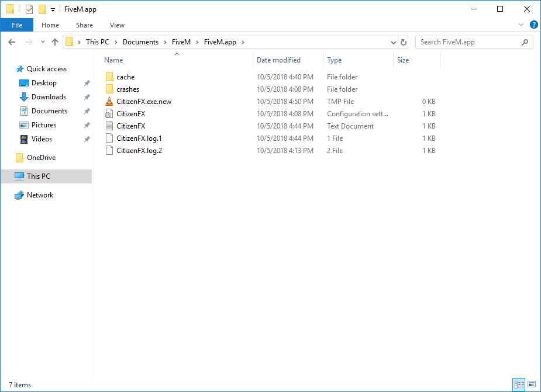
Task: Switch to Large icons view in status bar
Action: point(532,384)
